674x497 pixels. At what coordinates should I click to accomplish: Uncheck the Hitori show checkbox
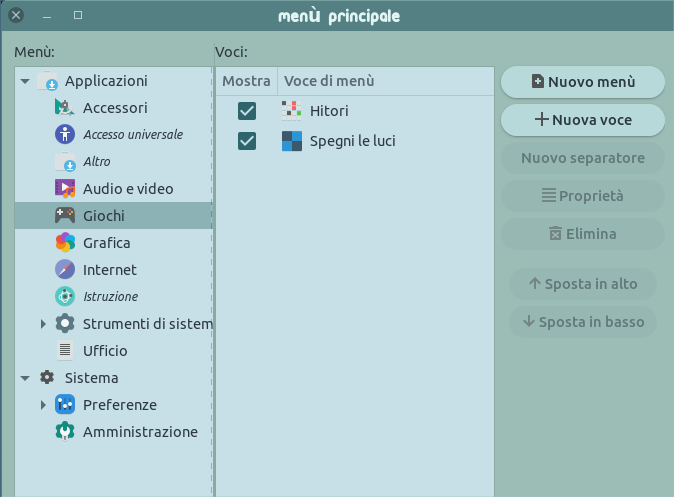pos(247,111)
